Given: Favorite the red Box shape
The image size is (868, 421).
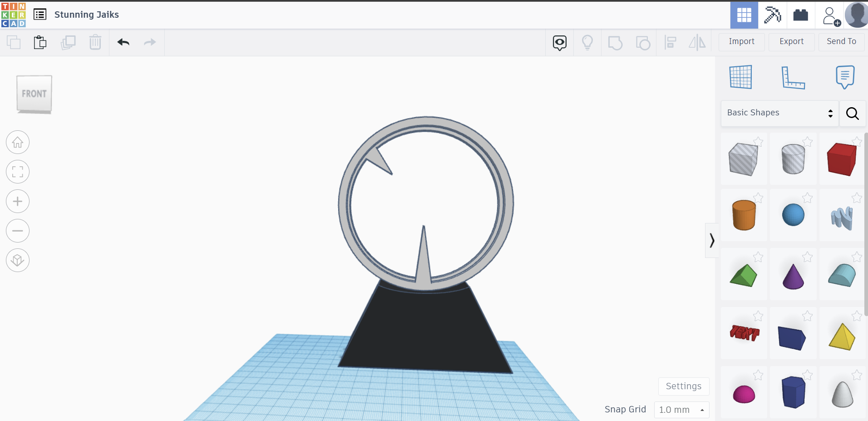Looking at the screenshot, I should [x=858, y=142].
